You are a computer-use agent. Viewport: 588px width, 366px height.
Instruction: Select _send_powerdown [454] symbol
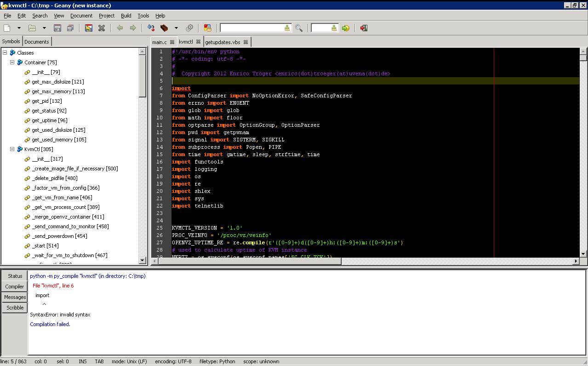click(x=59, y=236)
